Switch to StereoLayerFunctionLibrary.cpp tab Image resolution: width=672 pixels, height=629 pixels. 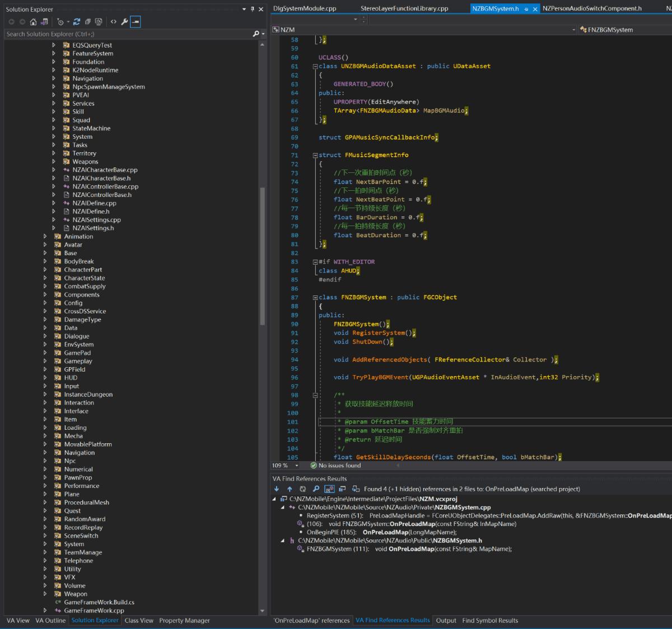404,8
